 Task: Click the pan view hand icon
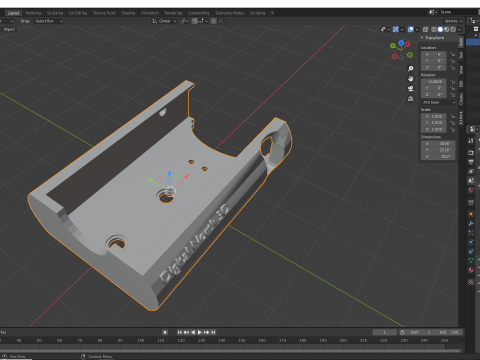click(411, 79)
